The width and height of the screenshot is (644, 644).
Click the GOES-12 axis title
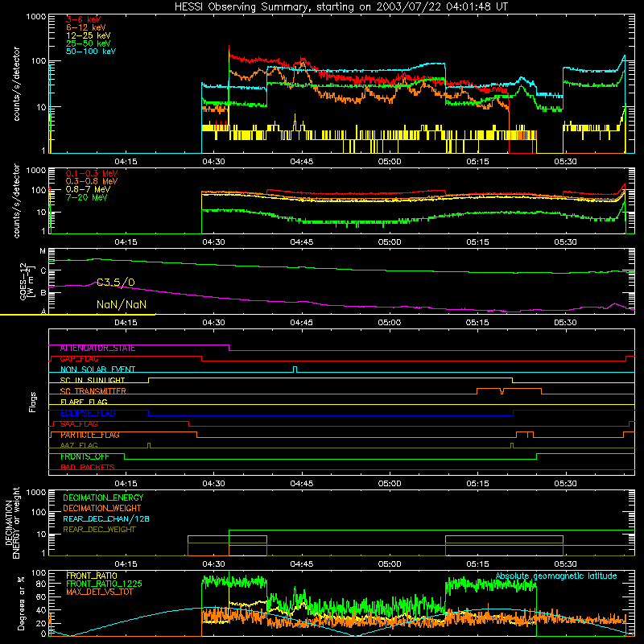pyautogui.click(x=26, y=281)
